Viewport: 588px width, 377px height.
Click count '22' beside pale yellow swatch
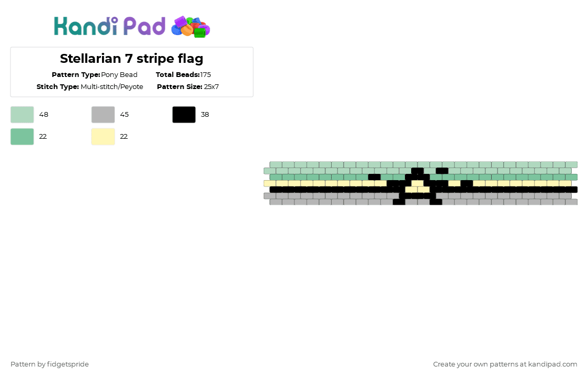pyautogui.click(x=124, y=136)
